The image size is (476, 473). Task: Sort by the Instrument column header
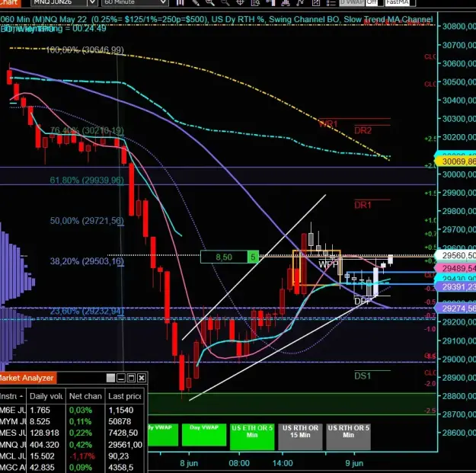pyautogui.click(x=13, y=396)
